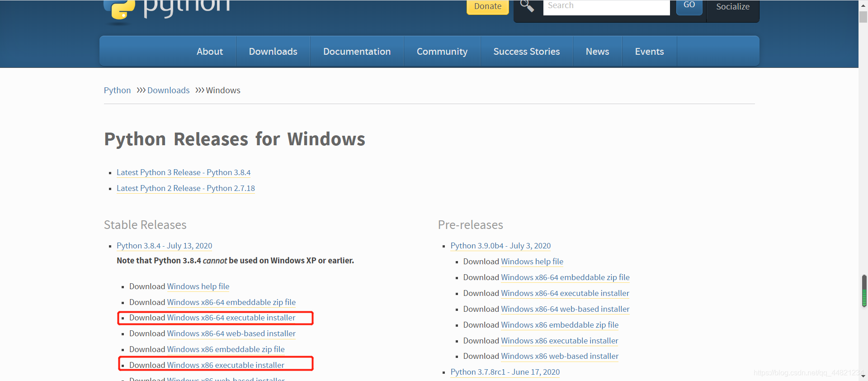The image size is (868, 381).
Task: Open the Downloads navigation menu
Action: (x=273, y=52)
